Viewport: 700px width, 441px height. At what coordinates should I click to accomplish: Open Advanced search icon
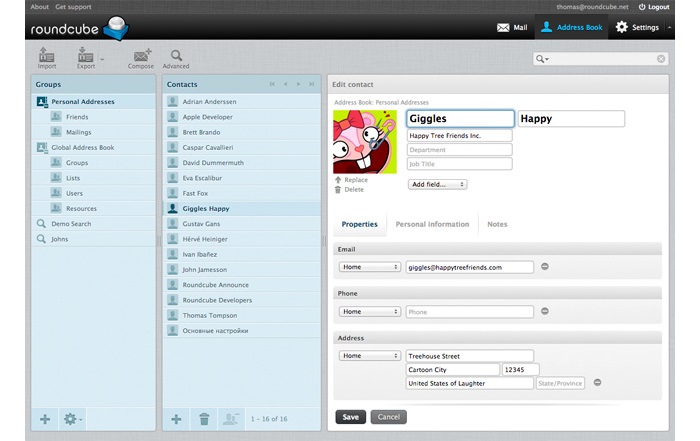pyautogui.click(x=175, y=56)
